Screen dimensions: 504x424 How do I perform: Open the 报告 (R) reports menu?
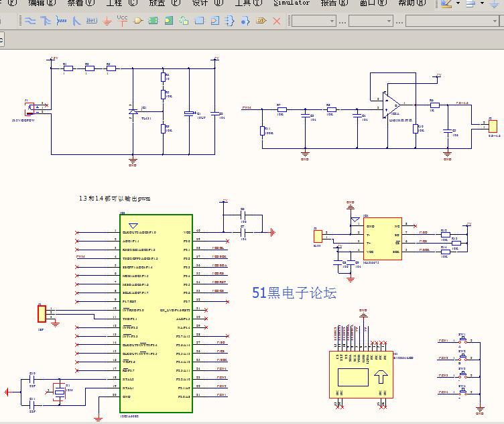(334, 3)
